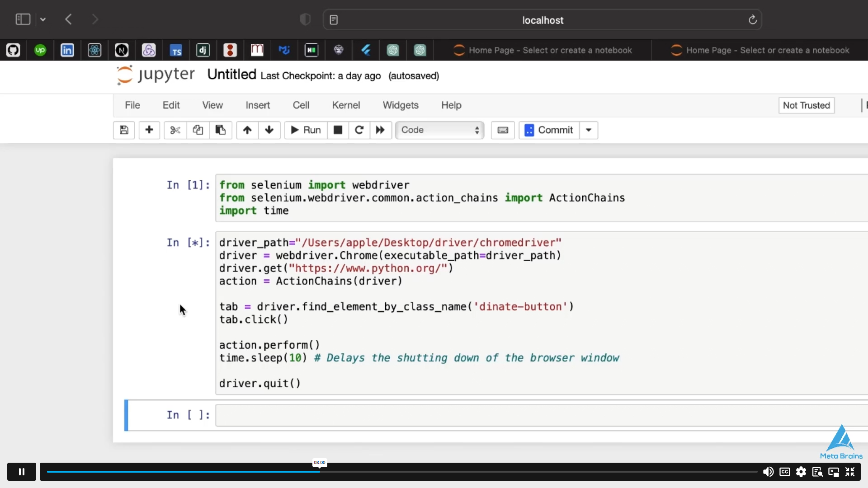Restart kernel with circular arrow icon
868x488 pixels.
click(x=359, y=130)
